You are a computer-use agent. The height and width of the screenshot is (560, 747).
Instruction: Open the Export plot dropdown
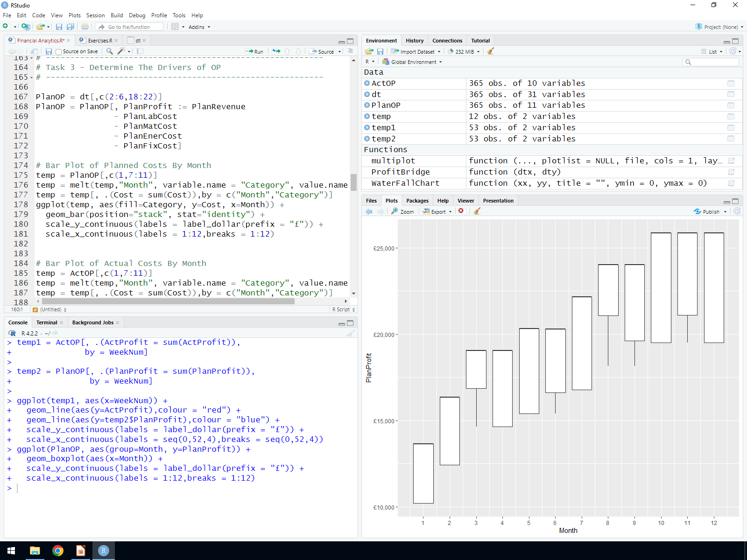pos(437,211)
